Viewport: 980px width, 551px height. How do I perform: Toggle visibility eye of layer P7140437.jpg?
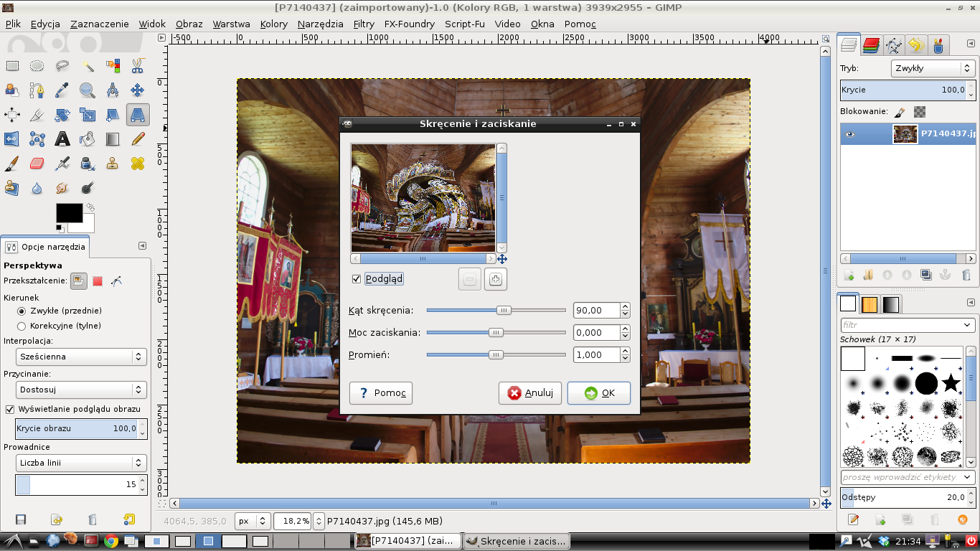[850, 134]
